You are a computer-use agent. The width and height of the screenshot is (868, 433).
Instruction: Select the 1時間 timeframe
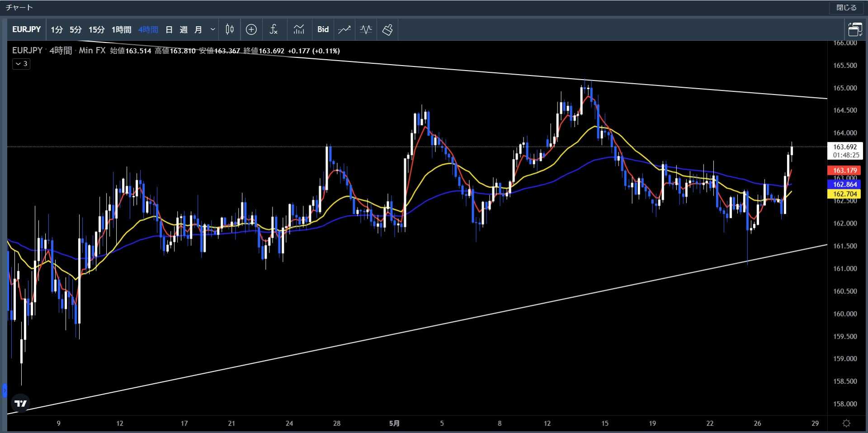point(121,30)
